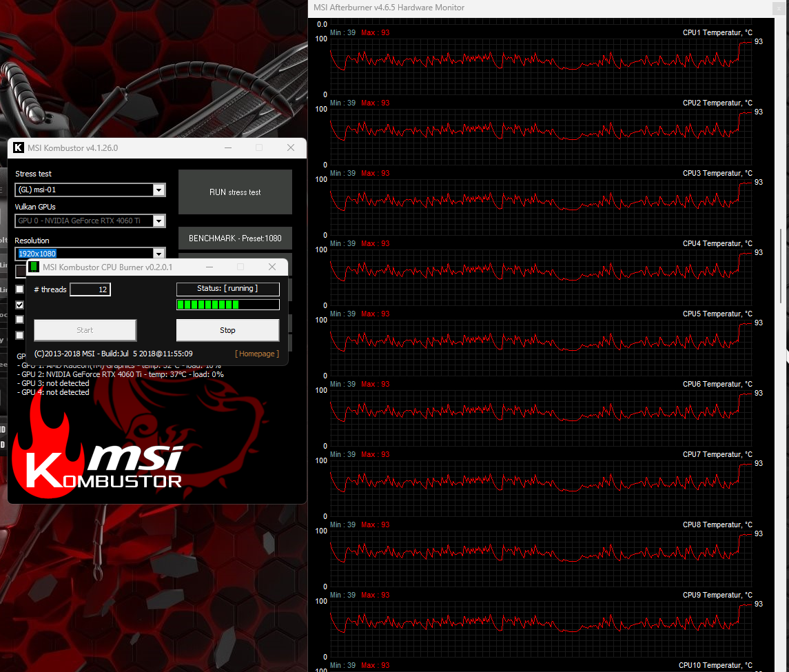Select the (GL) msi-01 stress test combo box

90,190
